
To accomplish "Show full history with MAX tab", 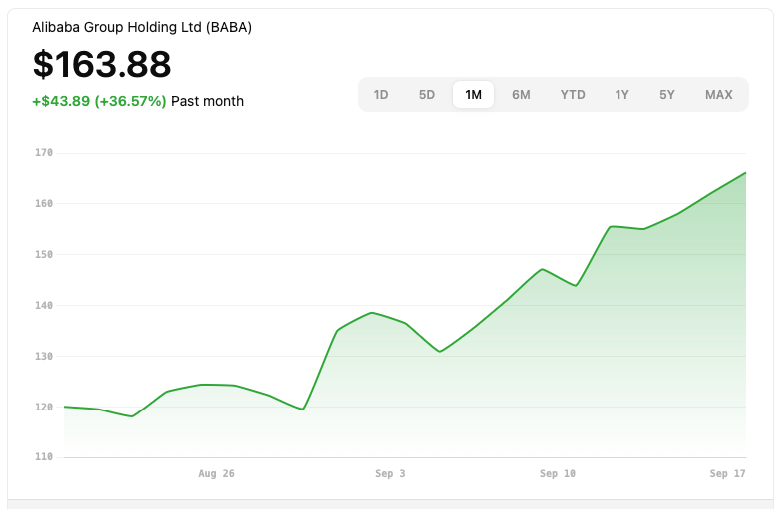I will click(718, 95).
